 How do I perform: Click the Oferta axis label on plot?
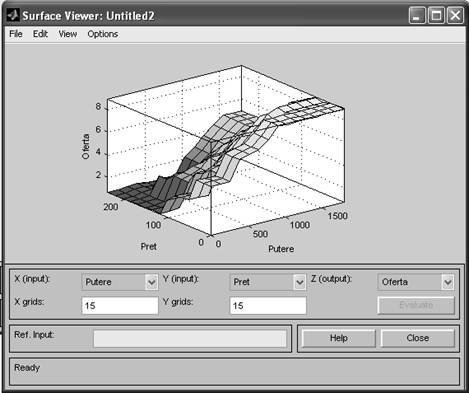pyautogui.click(x=86, y=147)
